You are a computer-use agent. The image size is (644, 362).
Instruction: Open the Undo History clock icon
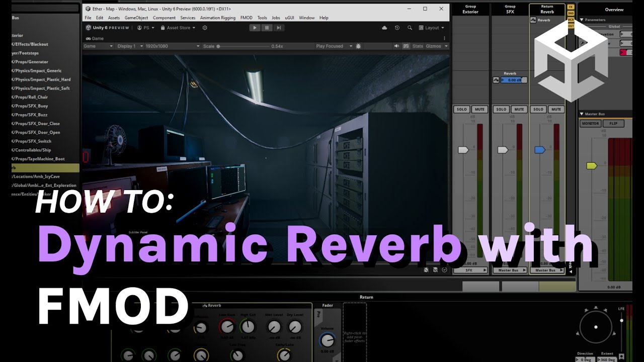397,28
